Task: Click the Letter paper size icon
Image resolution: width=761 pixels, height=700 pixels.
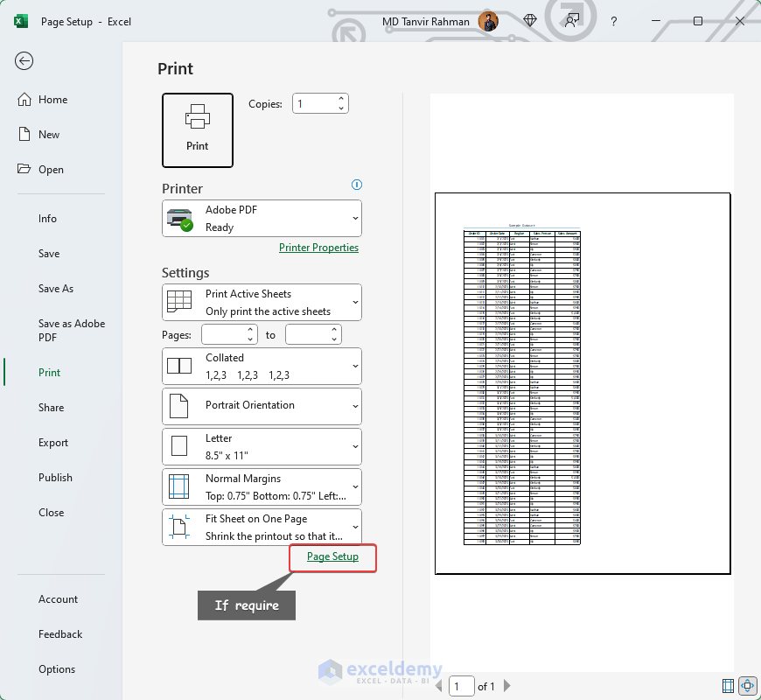Action: click(179, 446)
